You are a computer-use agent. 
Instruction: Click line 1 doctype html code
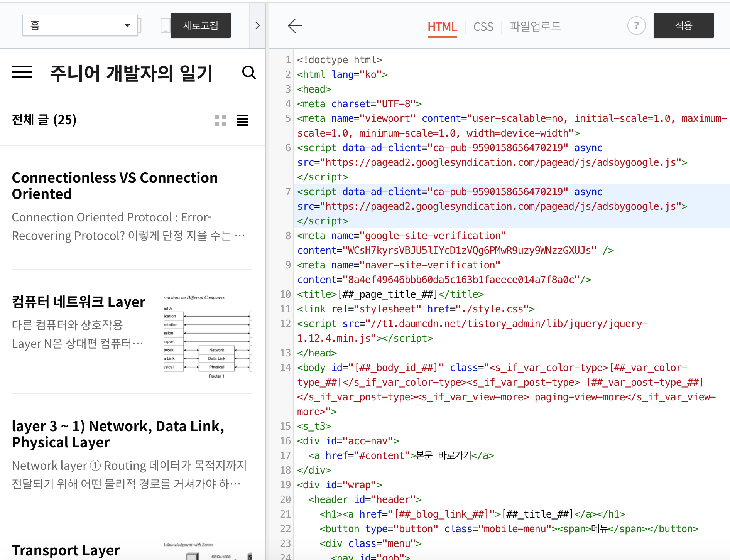click(340, 60)
